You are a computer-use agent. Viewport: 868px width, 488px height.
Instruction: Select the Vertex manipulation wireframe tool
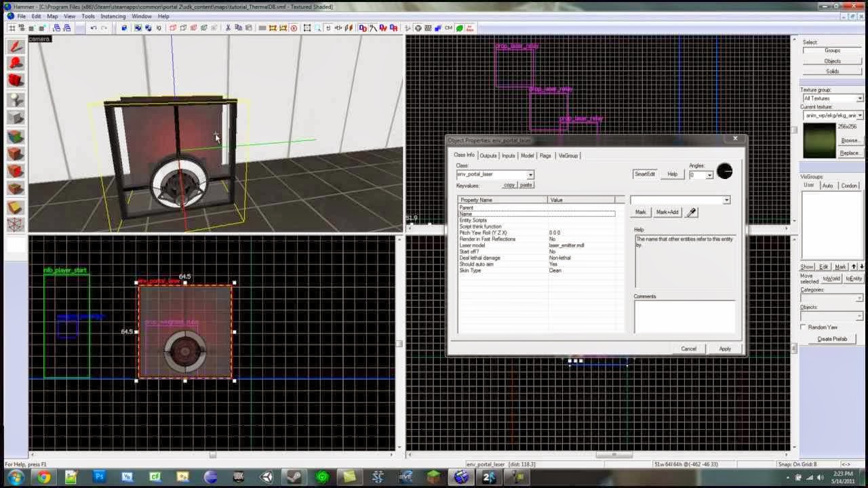[16, 225]
